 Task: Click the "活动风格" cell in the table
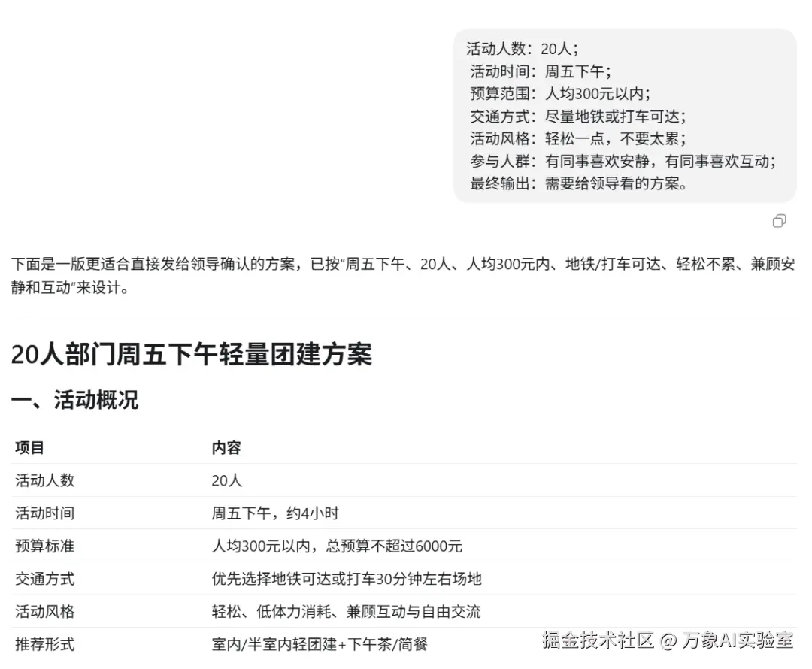pyautogui.click(x=45, y=612)
